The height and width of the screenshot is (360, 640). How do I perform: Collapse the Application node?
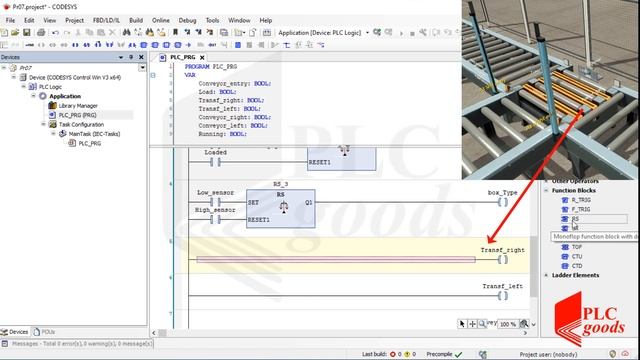point(33,96)
